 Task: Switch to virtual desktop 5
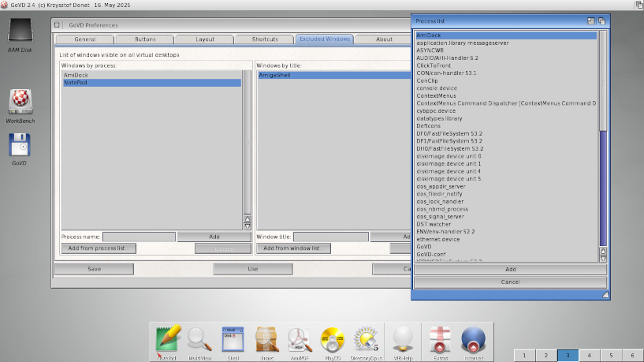609,356
